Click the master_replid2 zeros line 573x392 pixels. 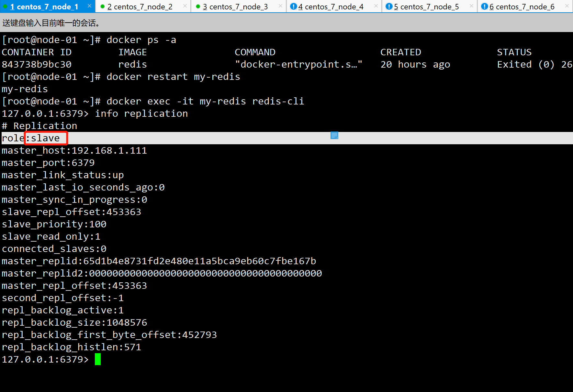pos(162,273)
